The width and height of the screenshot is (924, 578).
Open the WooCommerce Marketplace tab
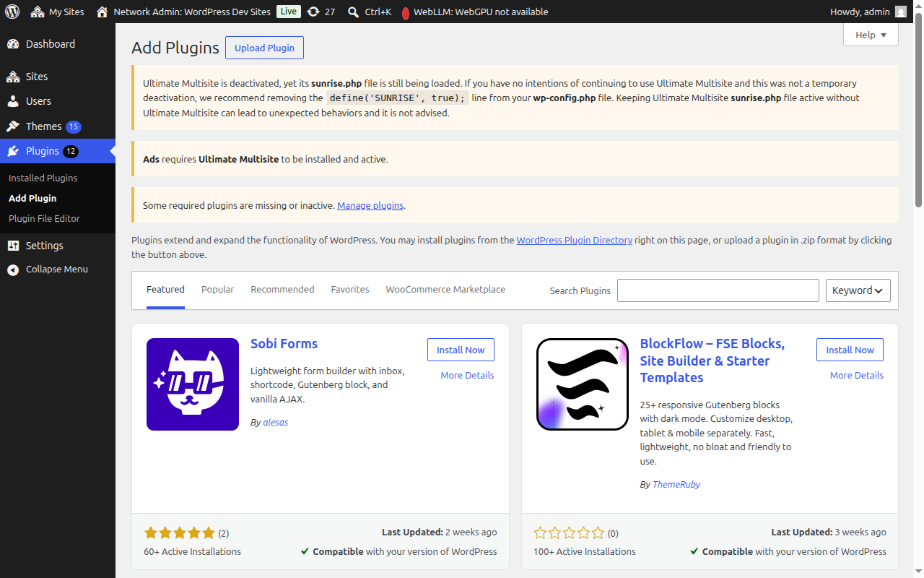[x=445, y=290]
